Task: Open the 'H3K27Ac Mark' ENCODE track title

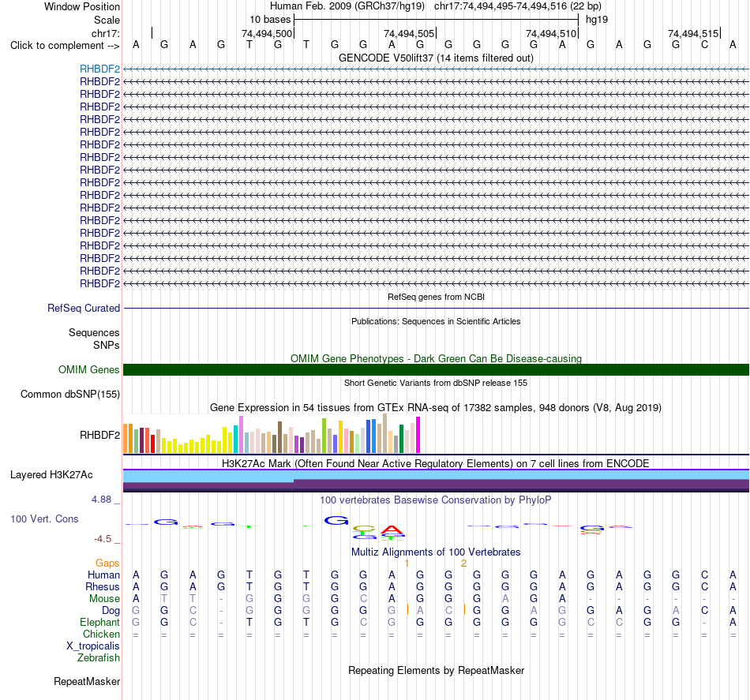Action: [x=436, y=463]
